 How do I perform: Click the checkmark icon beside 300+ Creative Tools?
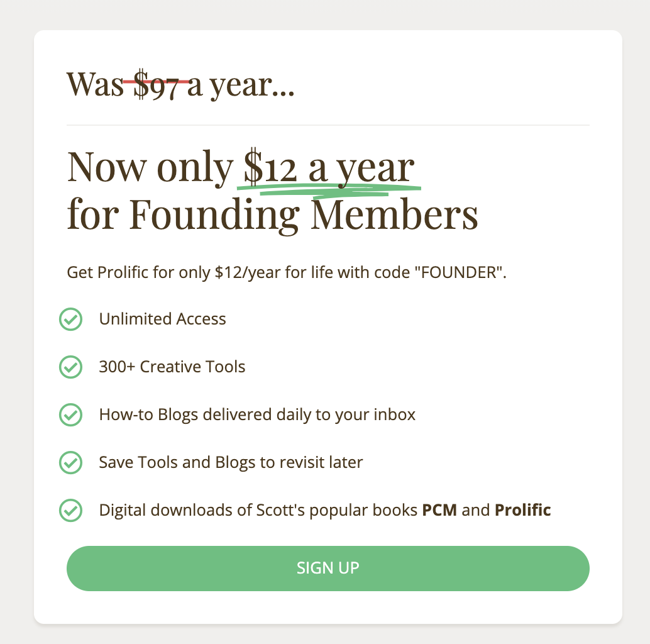(71, 367)
